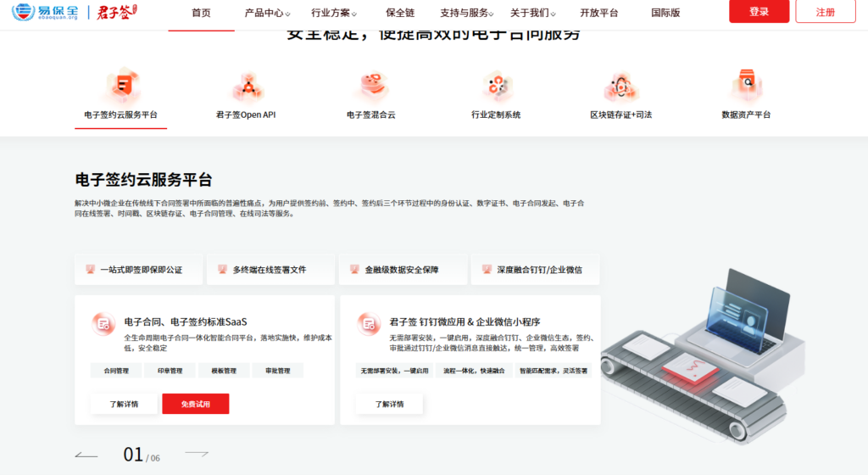
Task: Switch to 君子签Open API tab label
Action: click(246, 115)
